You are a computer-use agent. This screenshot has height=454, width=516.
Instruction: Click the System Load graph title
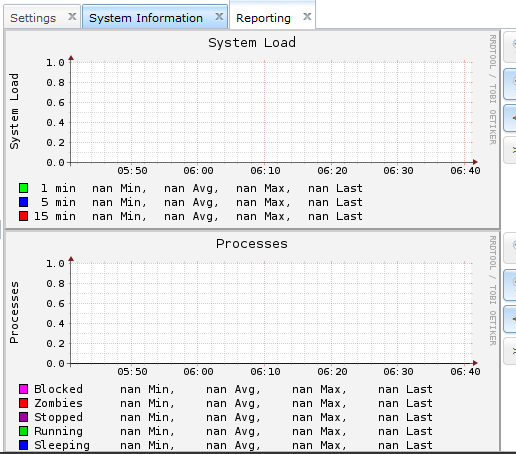coord(252,43)
